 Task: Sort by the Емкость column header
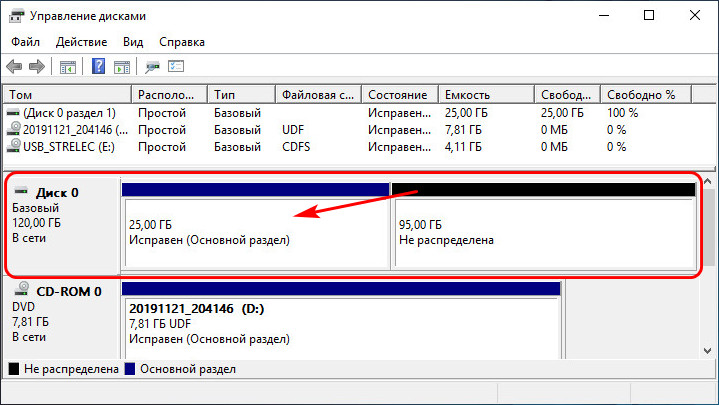487,95
